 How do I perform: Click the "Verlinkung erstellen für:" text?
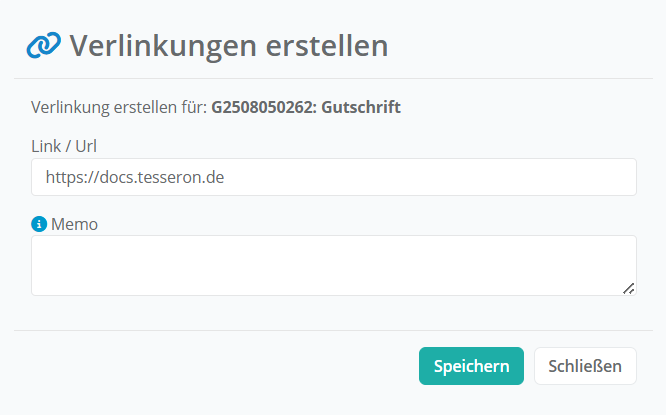coord(119,106)
